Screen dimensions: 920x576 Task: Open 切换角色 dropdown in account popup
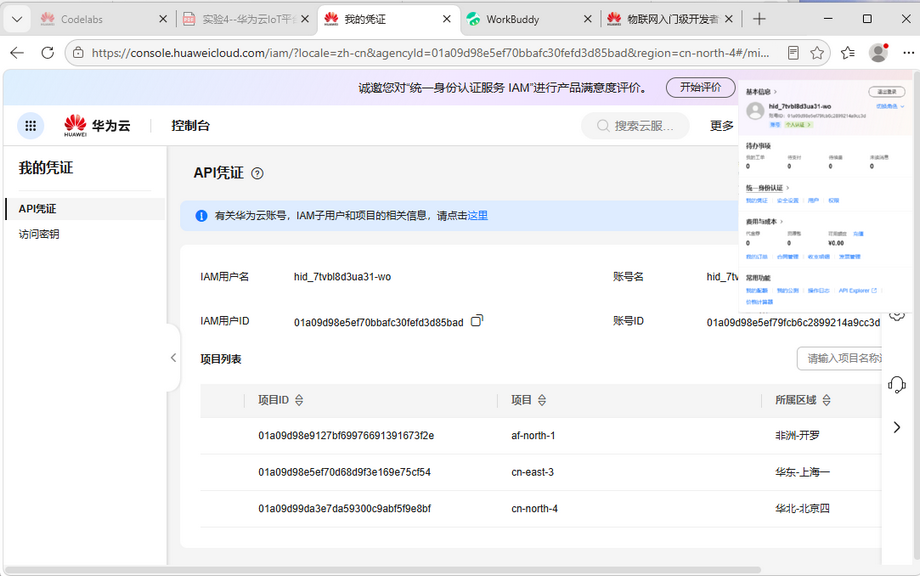click(x=891, y=106)
